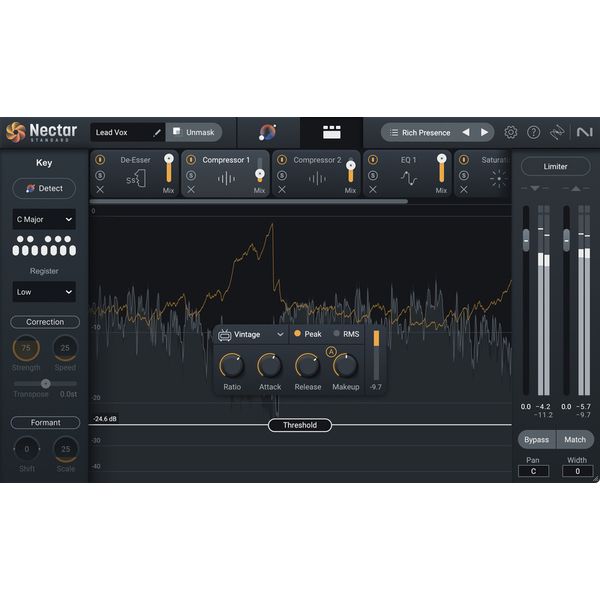The height and width of the screenshot is (600, 600).
Task: Open the Rich Presence preset menu
Action: click(420, 133)
